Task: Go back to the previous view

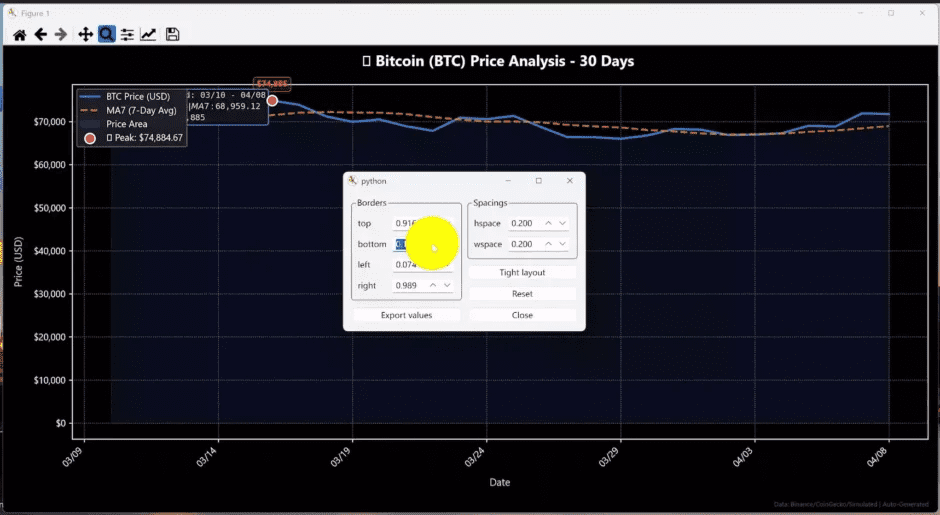Action: (41, 35)
